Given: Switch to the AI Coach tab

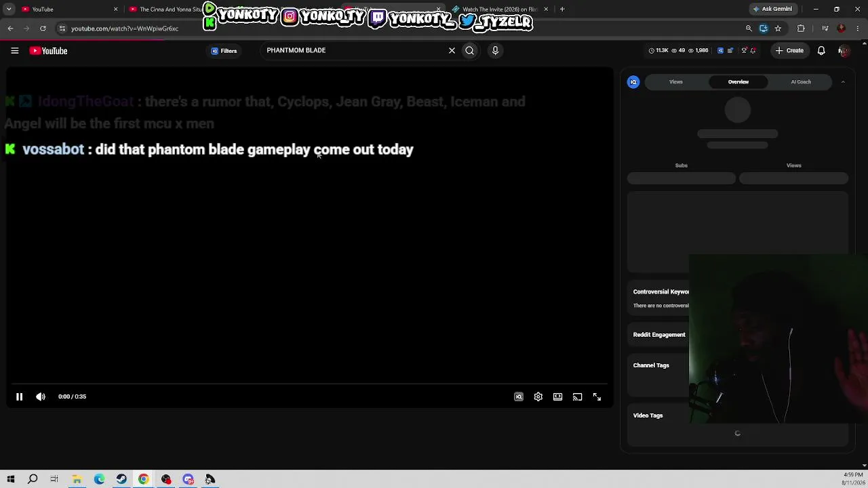Looking at the screenshot, I should pos(801,82).
